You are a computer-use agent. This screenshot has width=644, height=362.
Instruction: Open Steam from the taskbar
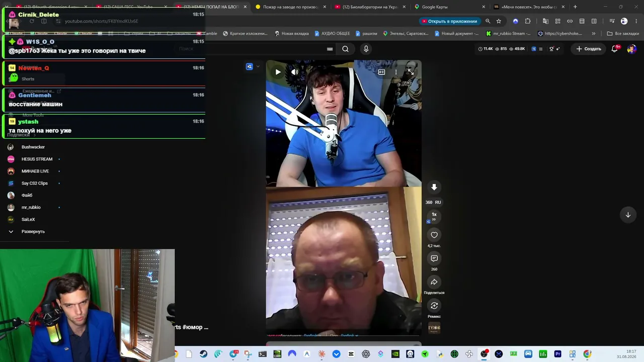pyautogui.click(x=203, y=354)
